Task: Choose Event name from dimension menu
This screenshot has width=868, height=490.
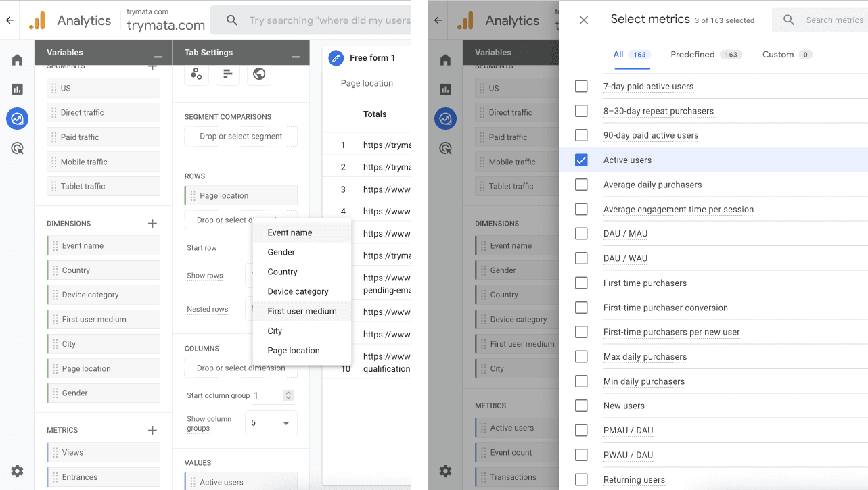Action: coord(302,232)
